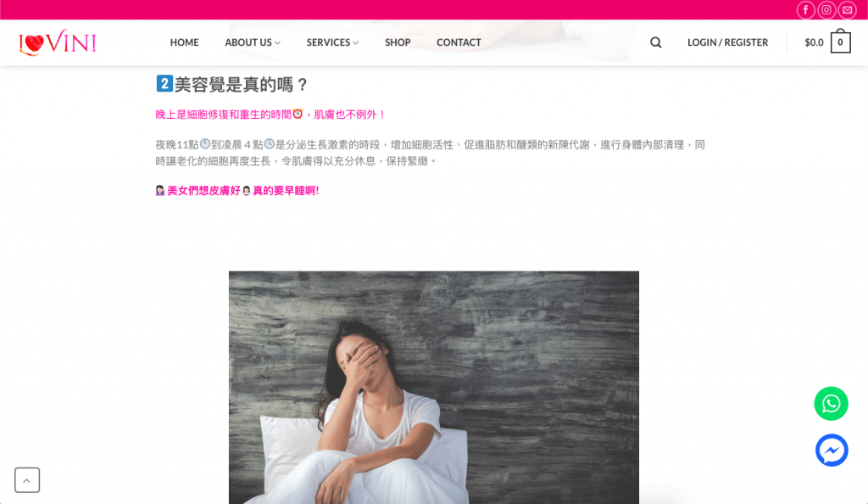Start a WhatsApp chat
This screenshot has width=868, height=504.
pyautogui.click(x=831, y=404)
